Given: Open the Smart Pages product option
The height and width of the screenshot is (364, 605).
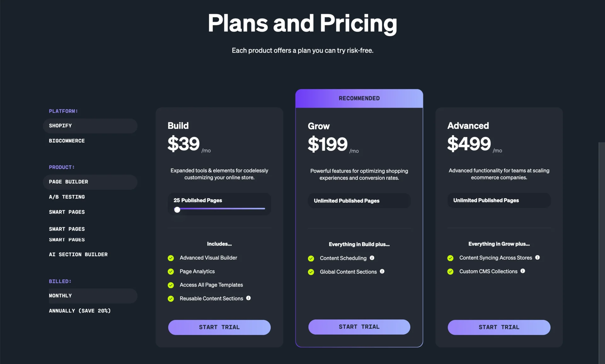Looking at the screenshot, I should [x=67, y=212].
